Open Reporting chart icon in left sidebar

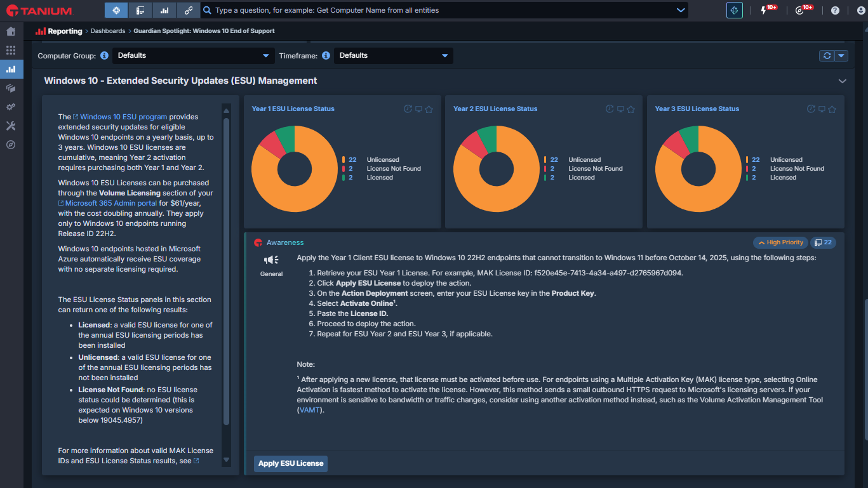pyautogui.click(x=11, y=69)
